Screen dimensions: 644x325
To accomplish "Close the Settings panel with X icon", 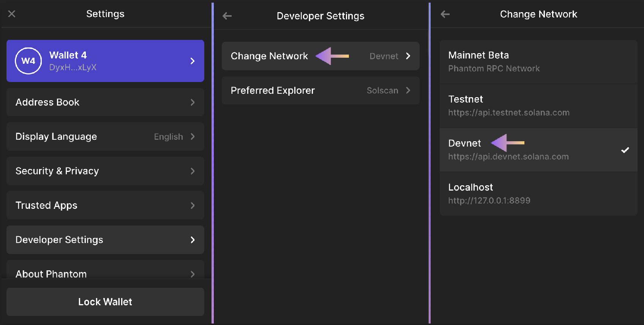I will click(x=12, y=14).
